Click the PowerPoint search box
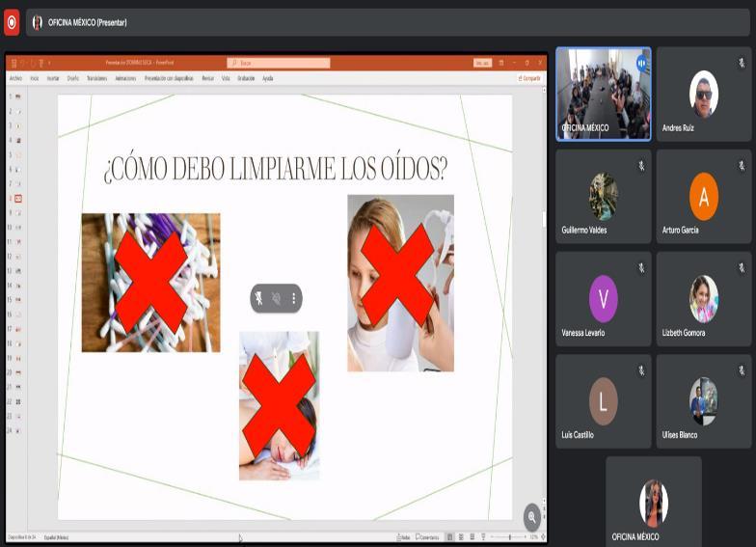Image resolution: width=756 pixels, height=547 pixels. pos(279,63)
